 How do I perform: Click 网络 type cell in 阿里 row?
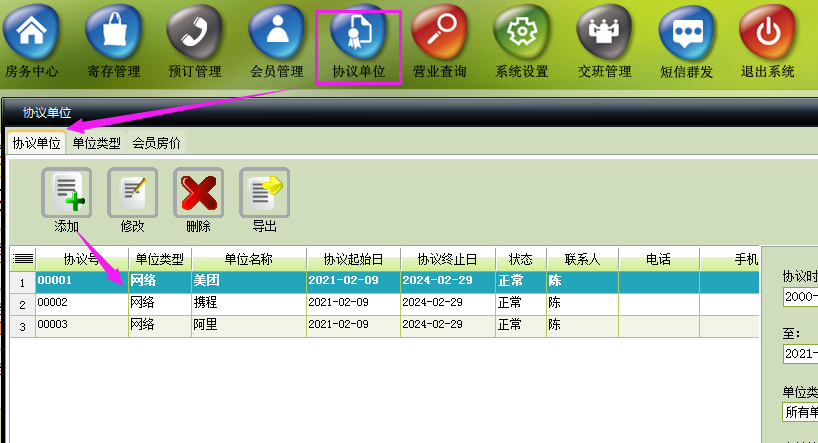(160, 326)
